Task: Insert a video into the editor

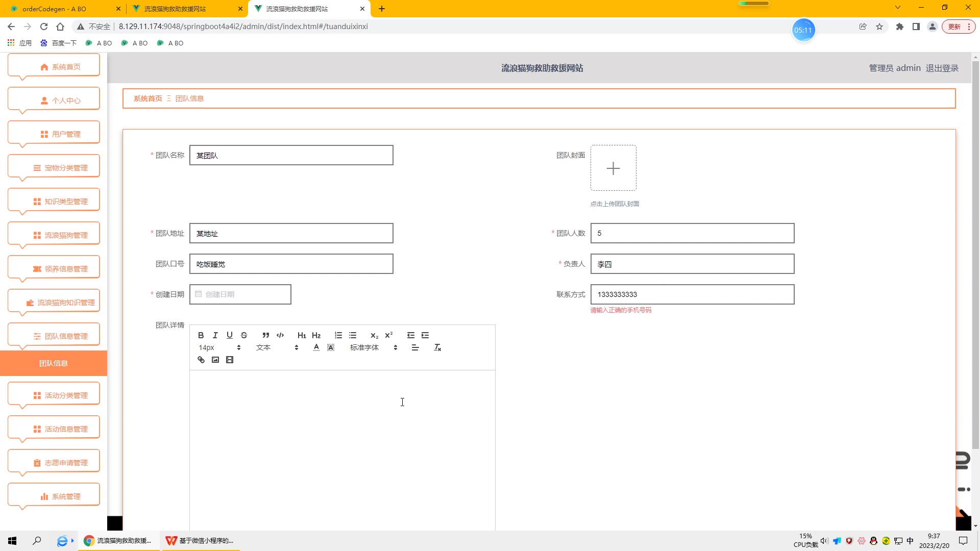Action: (229, 360)
